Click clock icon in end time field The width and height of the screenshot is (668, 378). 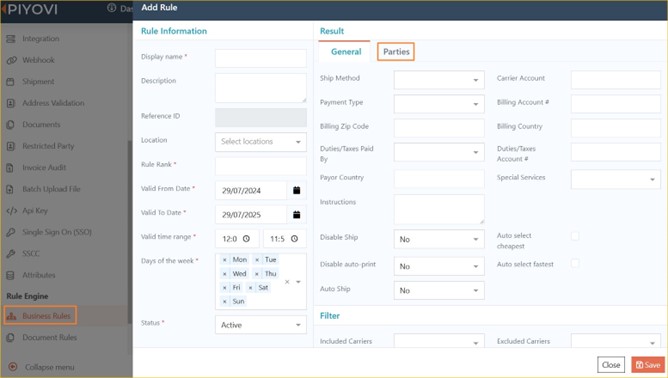click(x=294, y=239)
